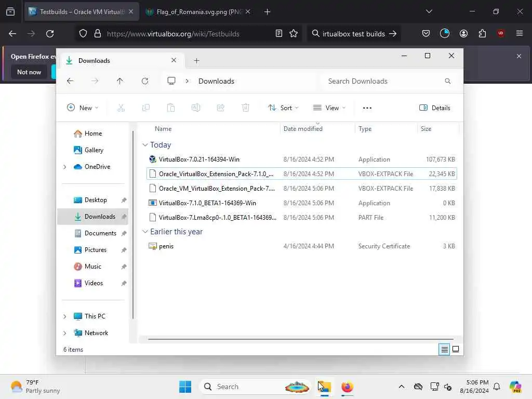Screen dimensions: 532x399
Task: Collapse the Today file group
Action: point(145,145)
